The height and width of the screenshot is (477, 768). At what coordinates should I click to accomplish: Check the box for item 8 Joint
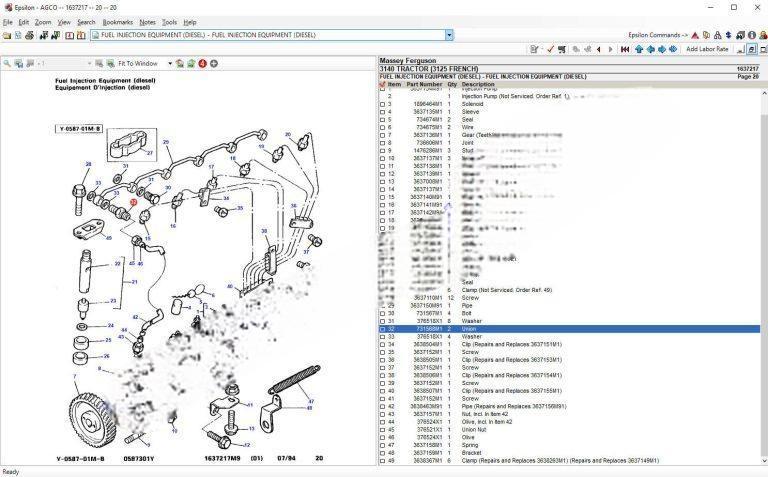pyautogui.click(x=383, y=143)
